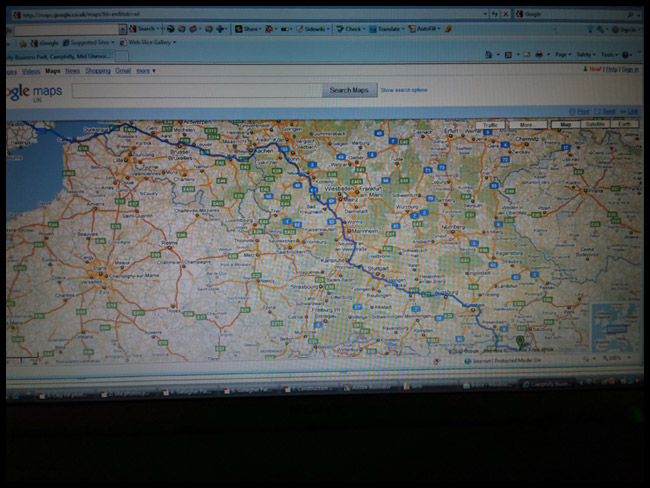Viewport: 650px width, 488px height.
Task: Toggle the Traffic map layer
Action: tap(490, 124)
